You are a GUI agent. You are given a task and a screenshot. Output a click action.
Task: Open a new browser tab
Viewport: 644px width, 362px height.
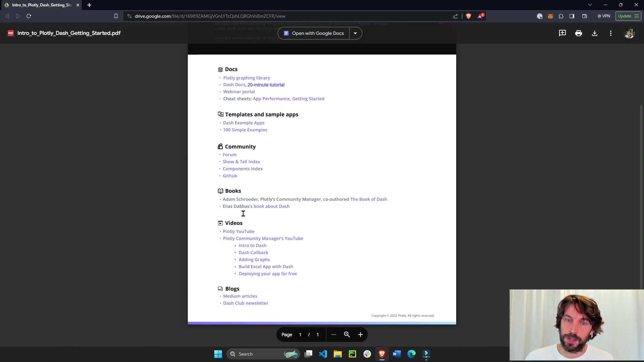point(89,5)
